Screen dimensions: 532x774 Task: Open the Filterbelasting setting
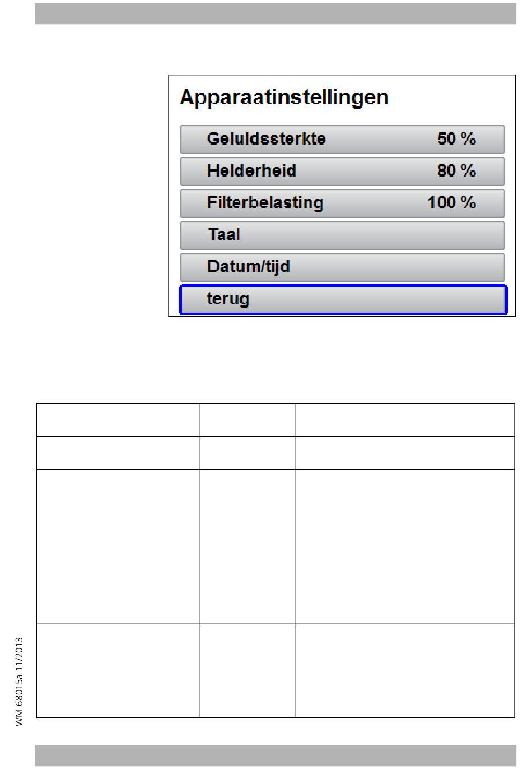342,203
